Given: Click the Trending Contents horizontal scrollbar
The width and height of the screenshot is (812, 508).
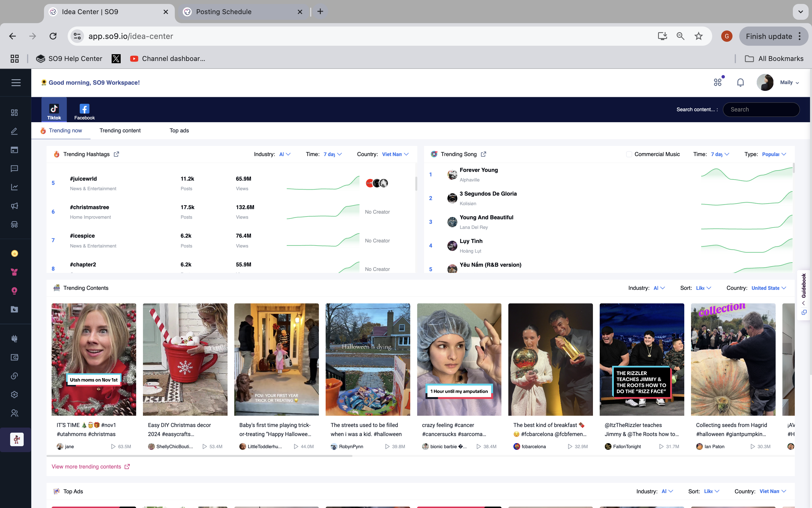Looking at the screenshot, I should [x=199, y=456].
